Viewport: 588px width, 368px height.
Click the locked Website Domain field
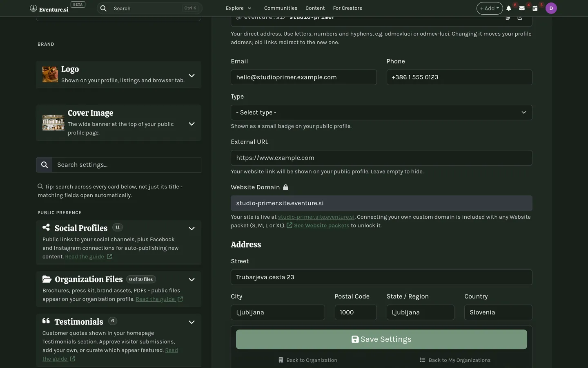coord(381,203)
